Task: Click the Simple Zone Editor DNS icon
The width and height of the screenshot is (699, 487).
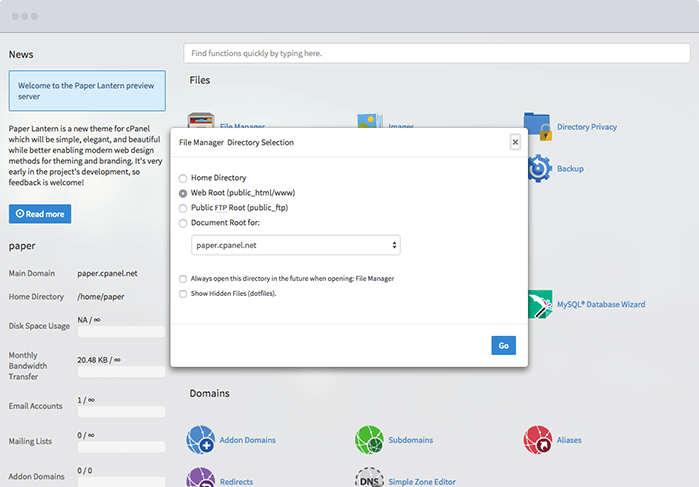Action: 370,478
